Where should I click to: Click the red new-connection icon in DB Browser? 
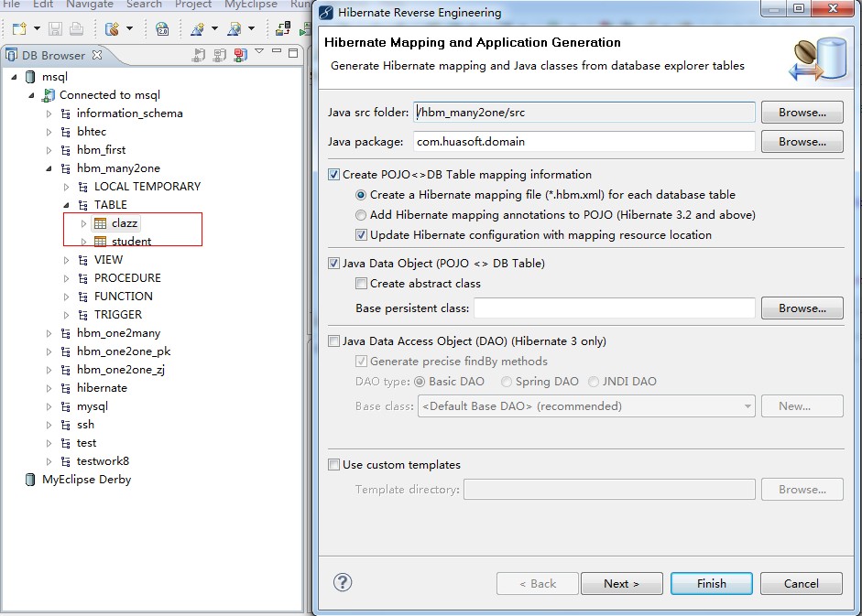240,54
